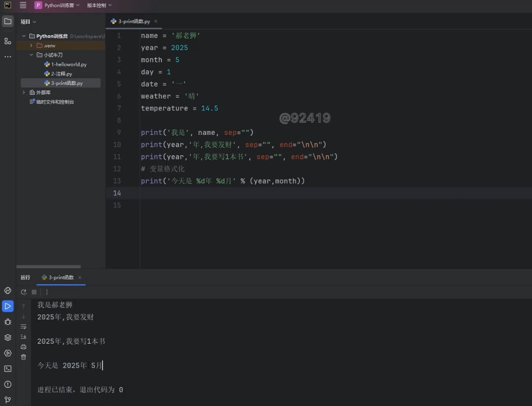The height and width of the screenshot is (406, 532).
Task: Toggle scroll to end in run console
Action: coord(23,337)
